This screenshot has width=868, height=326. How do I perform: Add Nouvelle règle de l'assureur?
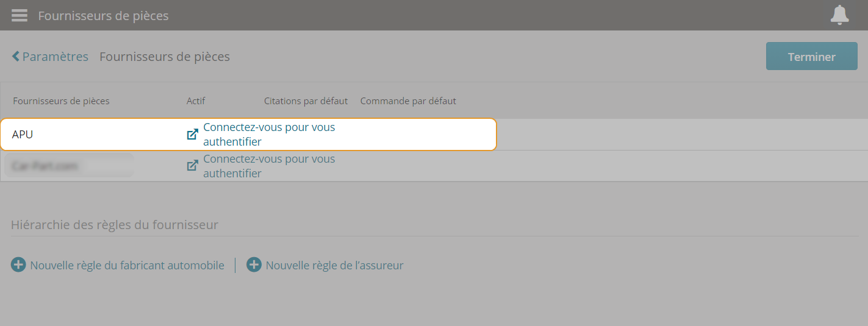334,265
